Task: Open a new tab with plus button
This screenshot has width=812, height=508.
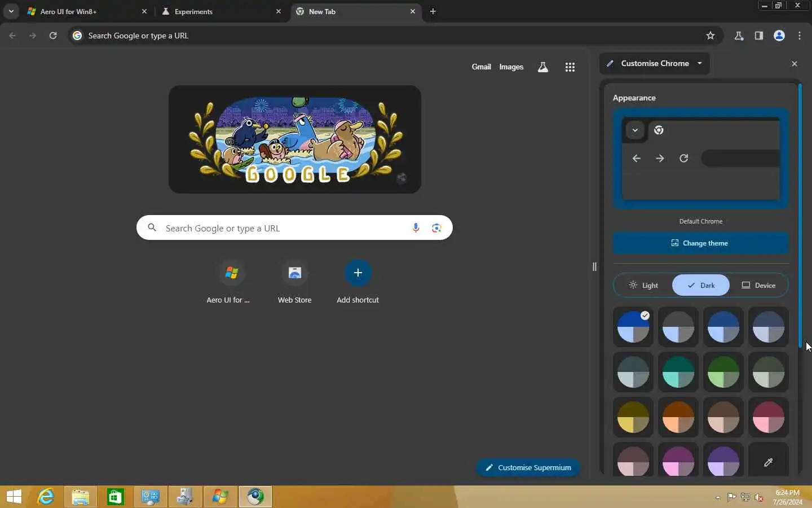Action: pyautogui.click(x=433, y=11)
